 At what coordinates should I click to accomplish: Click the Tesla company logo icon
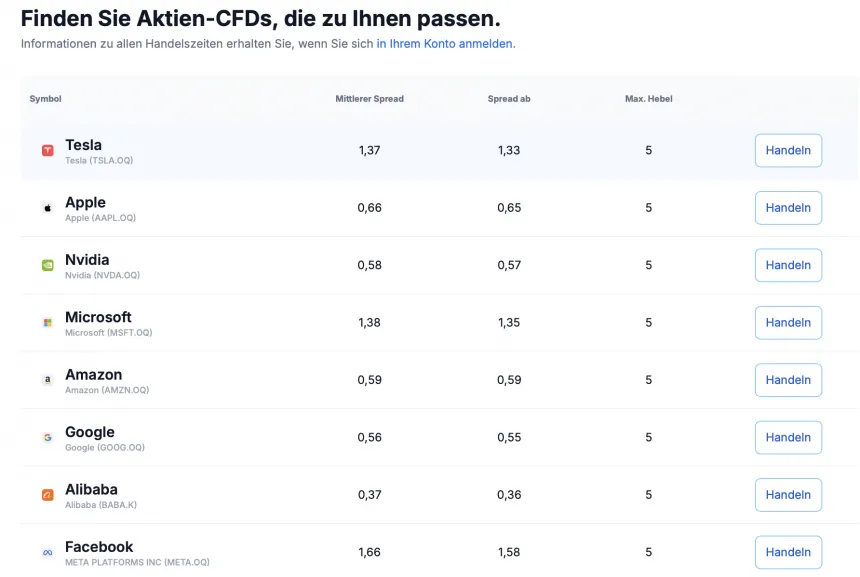(47, 150)
